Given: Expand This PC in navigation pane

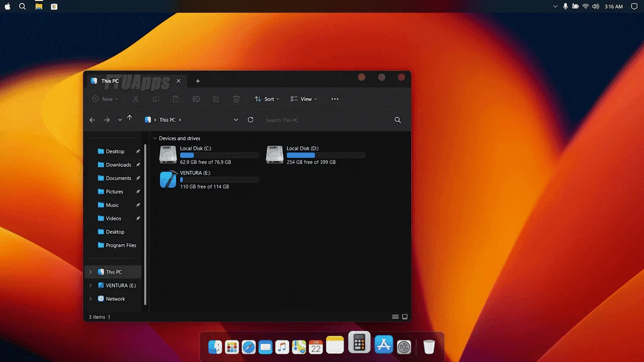Looking at the screenshot, I should point(91,272).
